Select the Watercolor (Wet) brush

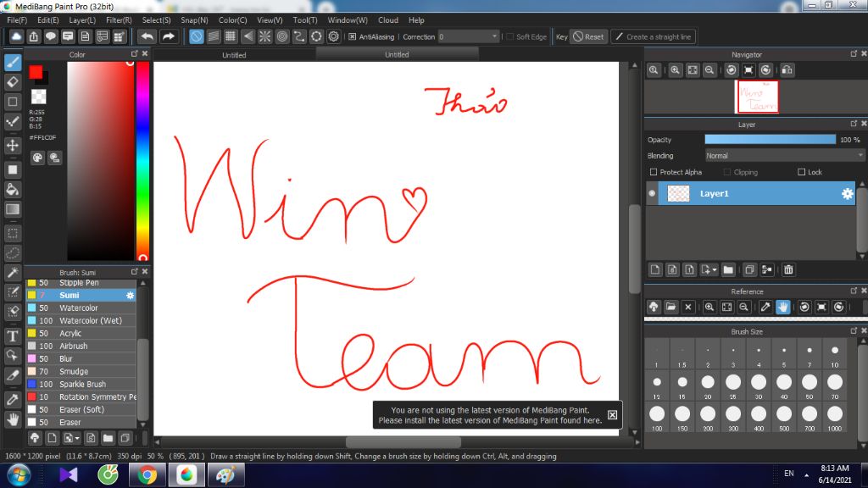(x=81, y=320)
